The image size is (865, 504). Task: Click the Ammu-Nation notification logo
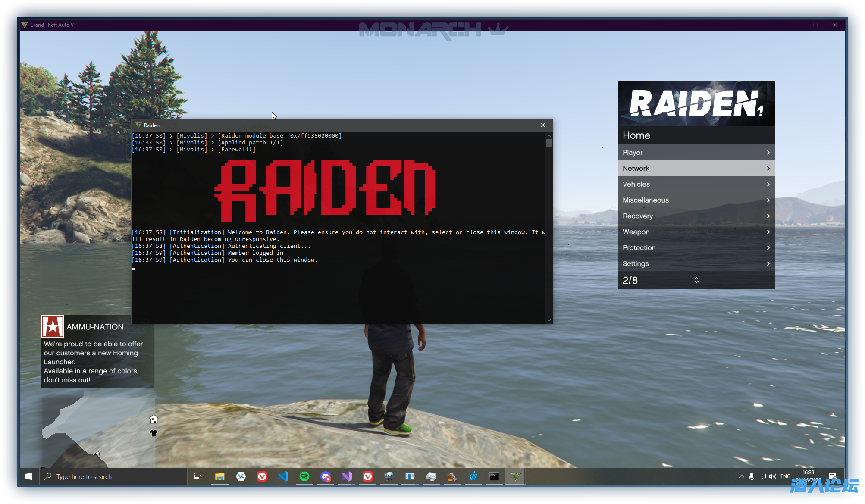[53, 326]
